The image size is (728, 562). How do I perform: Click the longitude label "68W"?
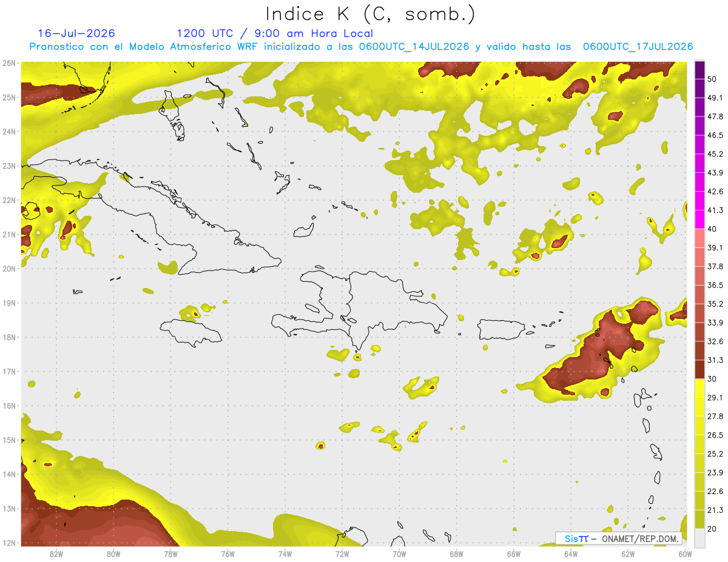tap(457, 554)
